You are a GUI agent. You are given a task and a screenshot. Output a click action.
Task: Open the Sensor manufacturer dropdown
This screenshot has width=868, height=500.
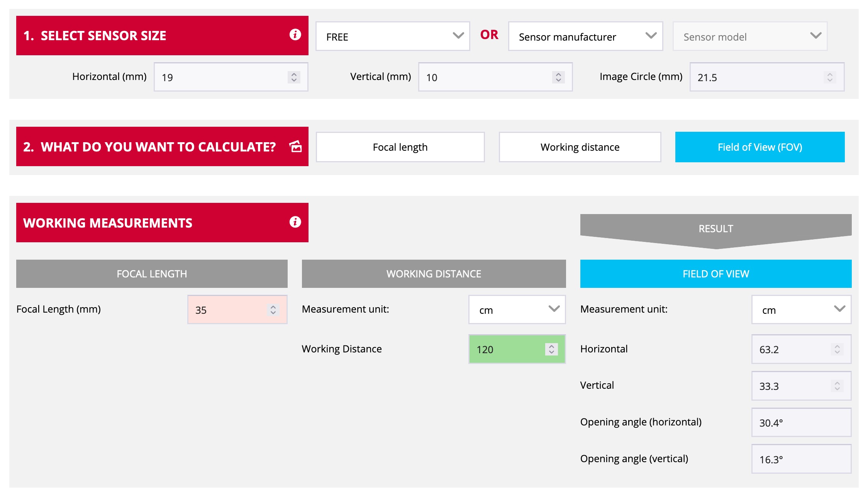click(x=585, y=36)
